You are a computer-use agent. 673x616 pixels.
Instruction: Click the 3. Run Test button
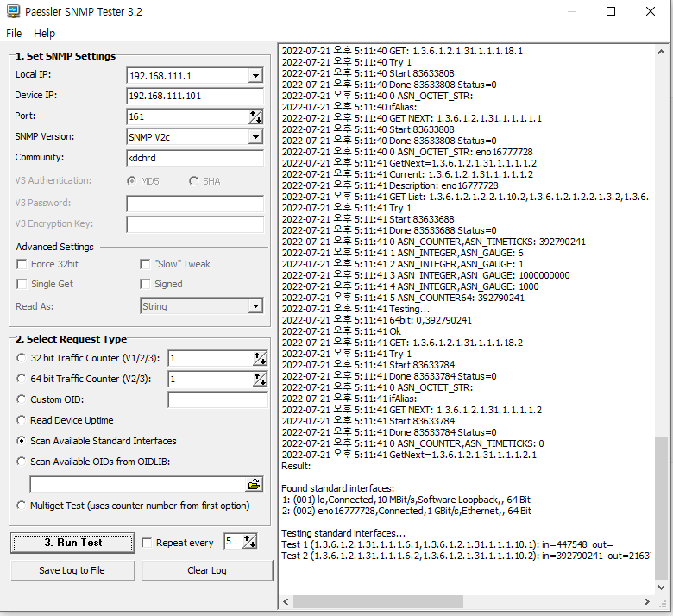tap(72, 543)
